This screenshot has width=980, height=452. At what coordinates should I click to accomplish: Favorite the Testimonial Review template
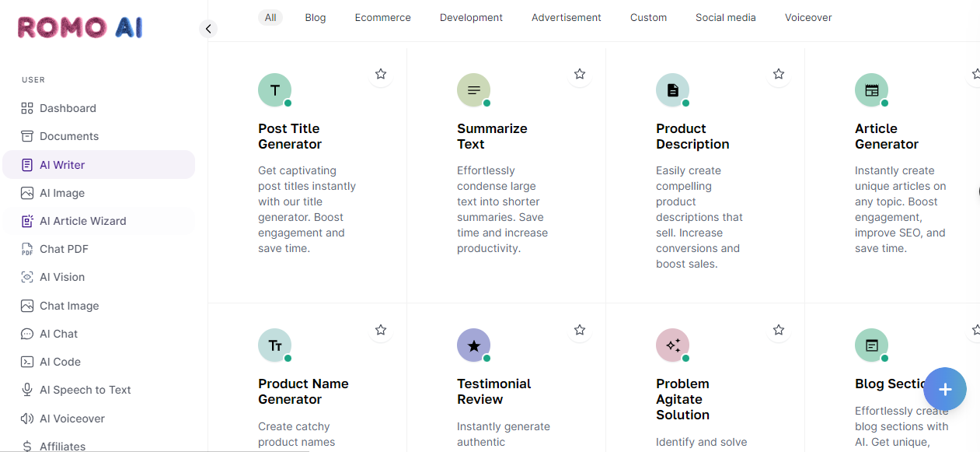(580, 330)
